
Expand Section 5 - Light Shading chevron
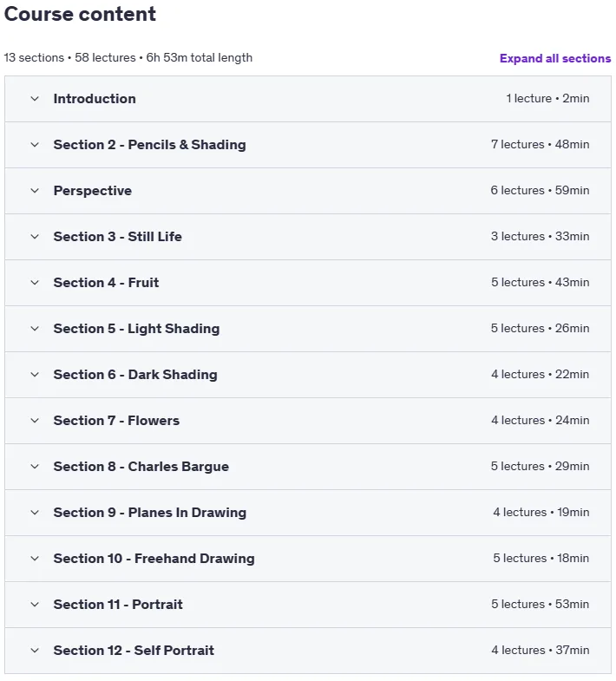[x=35, y=329]
